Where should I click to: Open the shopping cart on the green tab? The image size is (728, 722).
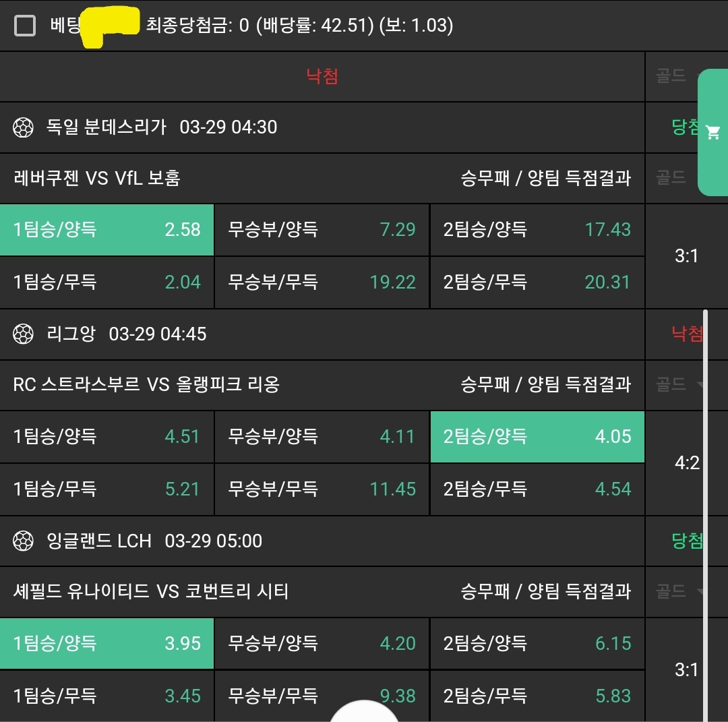[x=712, y=133]
